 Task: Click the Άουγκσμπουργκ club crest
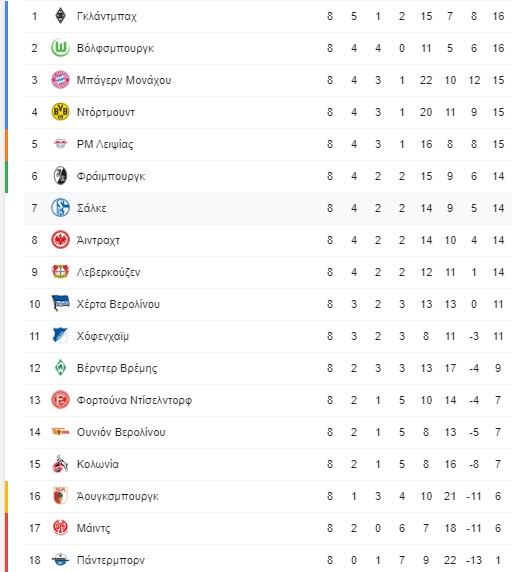tap(60, 496)
